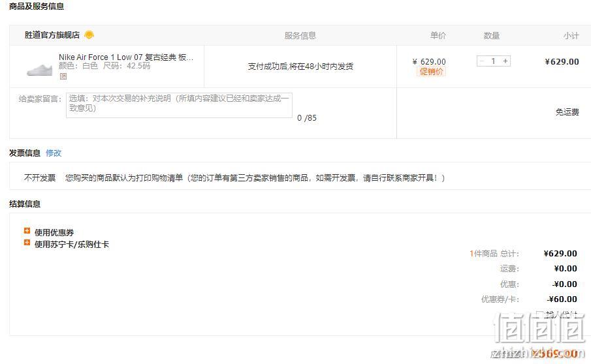
Task: Click the white Nike shoe thumbnail
Action: 40,70
